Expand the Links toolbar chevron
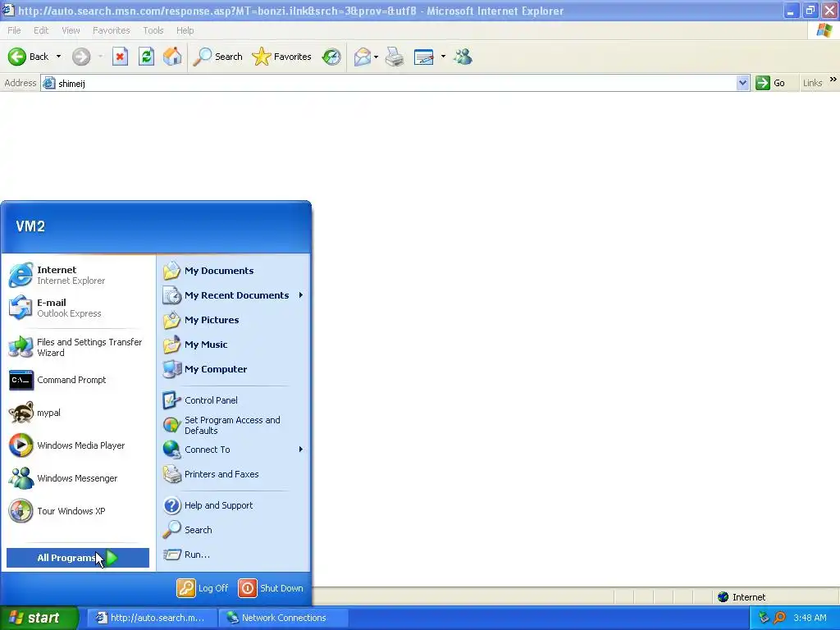This screenshot has height=630, width=840. pyautogui.click(x=833, y=80)
